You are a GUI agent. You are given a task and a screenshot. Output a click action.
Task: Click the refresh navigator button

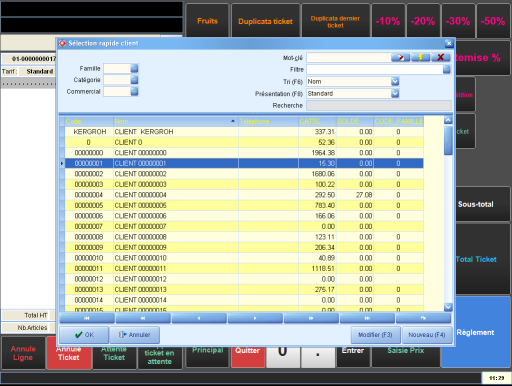(x=423, y=318)
